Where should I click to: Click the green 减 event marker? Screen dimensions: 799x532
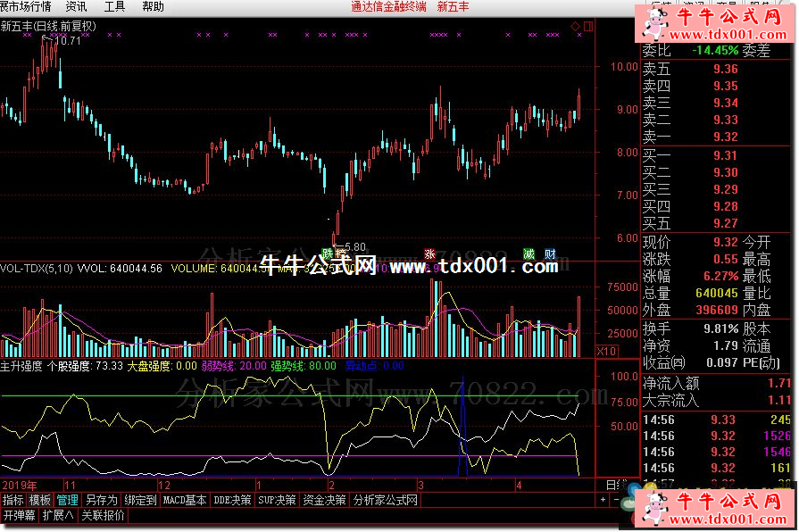[529, 254]
